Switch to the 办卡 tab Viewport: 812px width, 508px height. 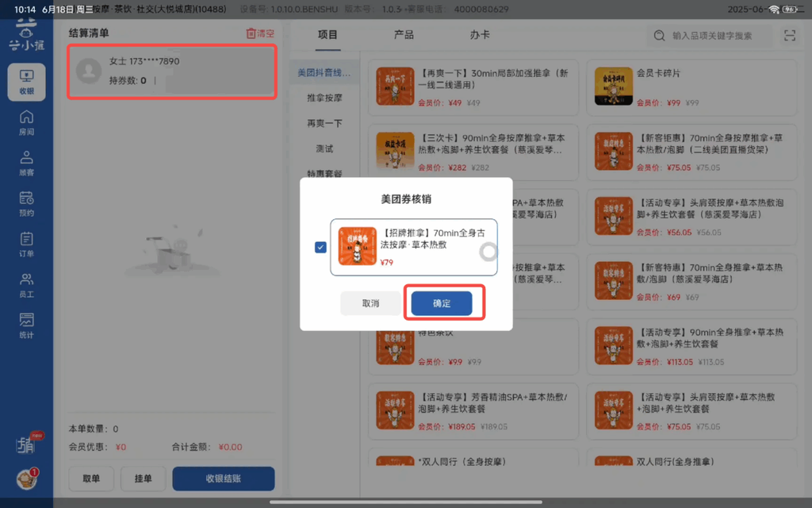click(480, 35)
